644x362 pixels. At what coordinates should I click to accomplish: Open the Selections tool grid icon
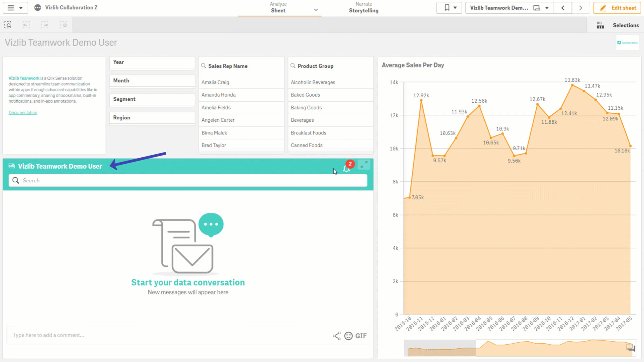pos(600,25)
